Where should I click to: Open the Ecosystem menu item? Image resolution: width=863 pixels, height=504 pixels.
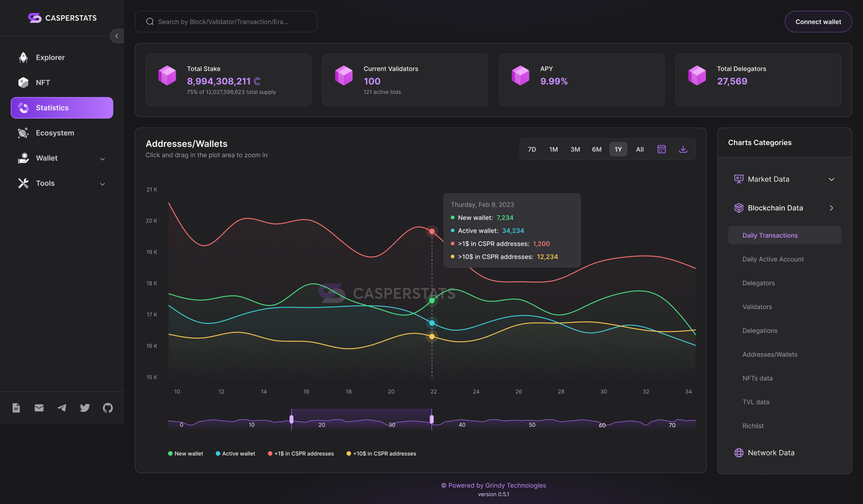(55, 133)
